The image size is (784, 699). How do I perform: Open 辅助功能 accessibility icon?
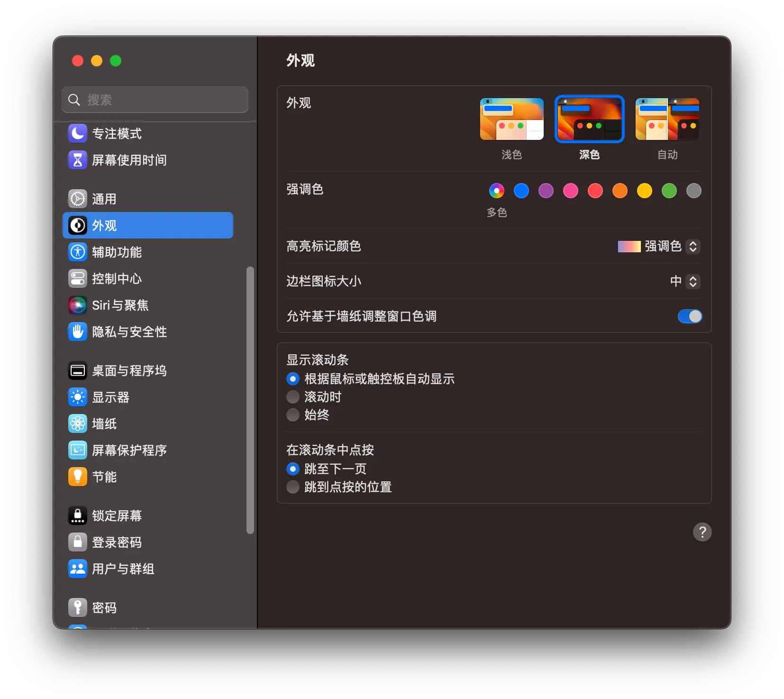point(78,252)
